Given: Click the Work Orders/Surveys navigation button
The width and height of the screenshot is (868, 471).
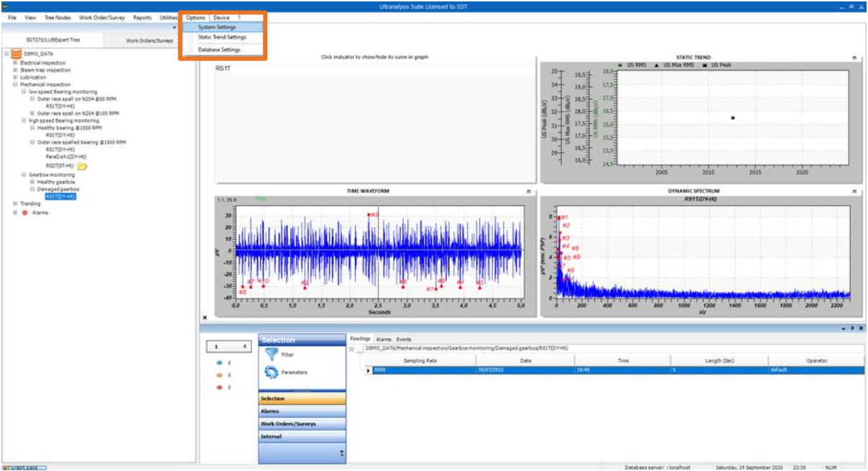Looking at the screenshot, I should (302, 424).
